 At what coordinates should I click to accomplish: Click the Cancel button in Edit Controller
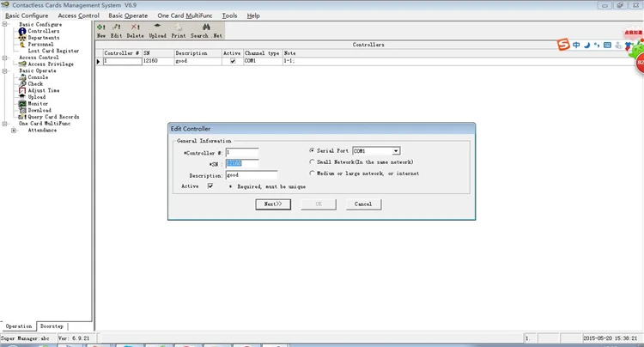(363, 204)
